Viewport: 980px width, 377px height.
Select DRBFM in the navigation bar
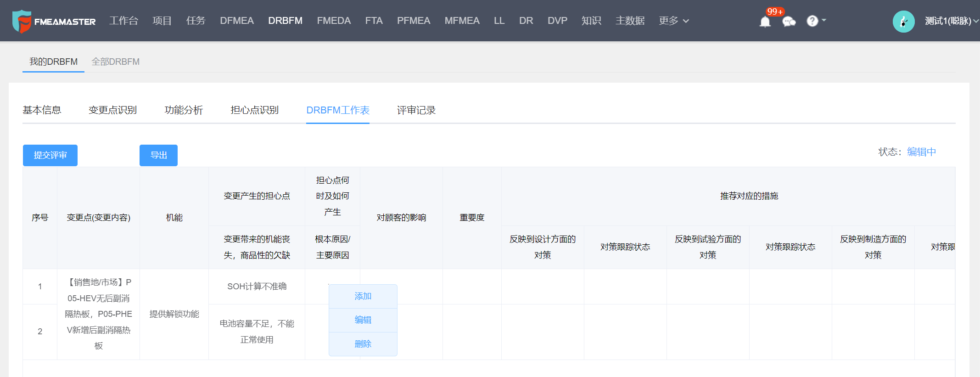285,21
